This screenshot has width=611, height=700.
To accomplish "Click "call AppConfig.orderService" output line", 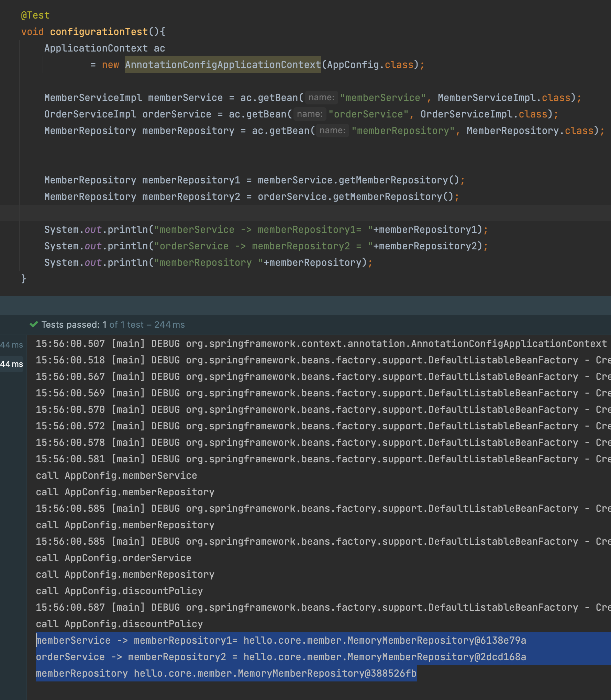I will [114, 558].
